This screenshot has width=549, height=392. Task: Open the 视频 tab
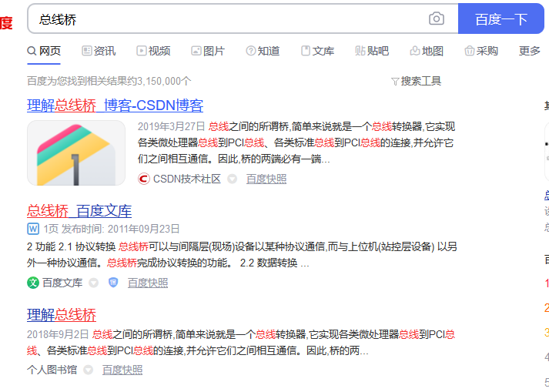click(153, 51)
